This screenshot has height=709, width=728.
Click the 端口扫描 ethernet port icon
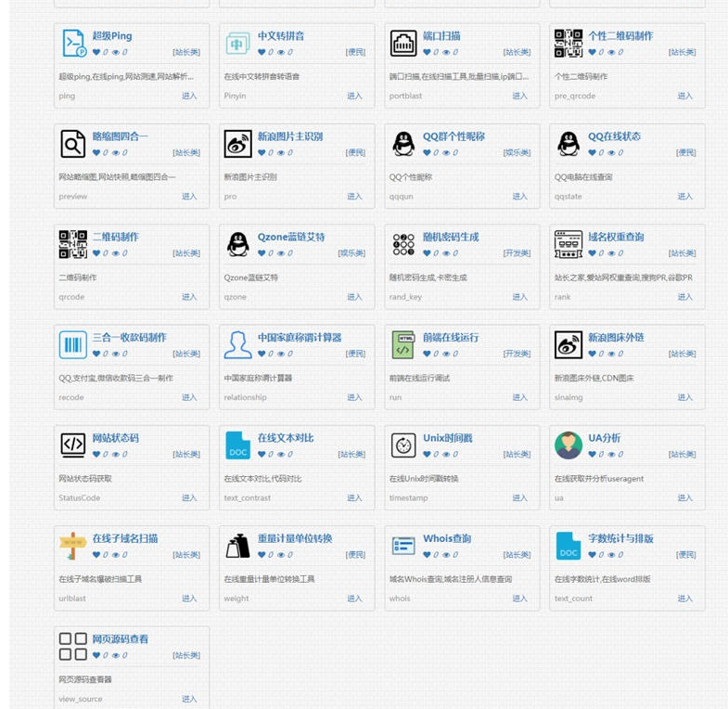pos(403,44)
